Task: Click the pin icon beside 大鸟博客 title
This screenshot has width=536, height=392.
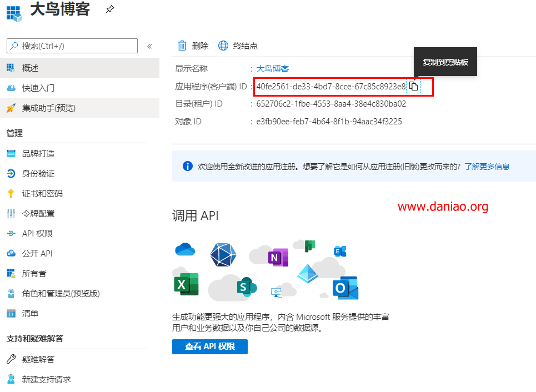Action: coord(110,9)
